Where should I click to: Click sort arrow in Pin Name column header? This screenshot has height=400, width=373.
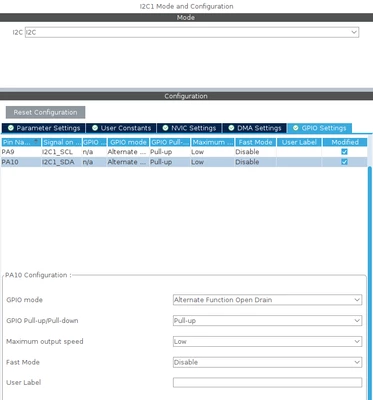36,140
